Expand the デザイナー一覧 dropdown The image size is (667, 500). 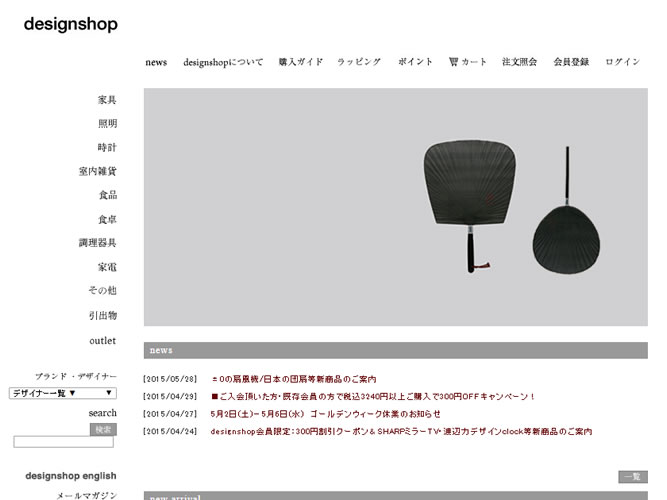[63, 393]
